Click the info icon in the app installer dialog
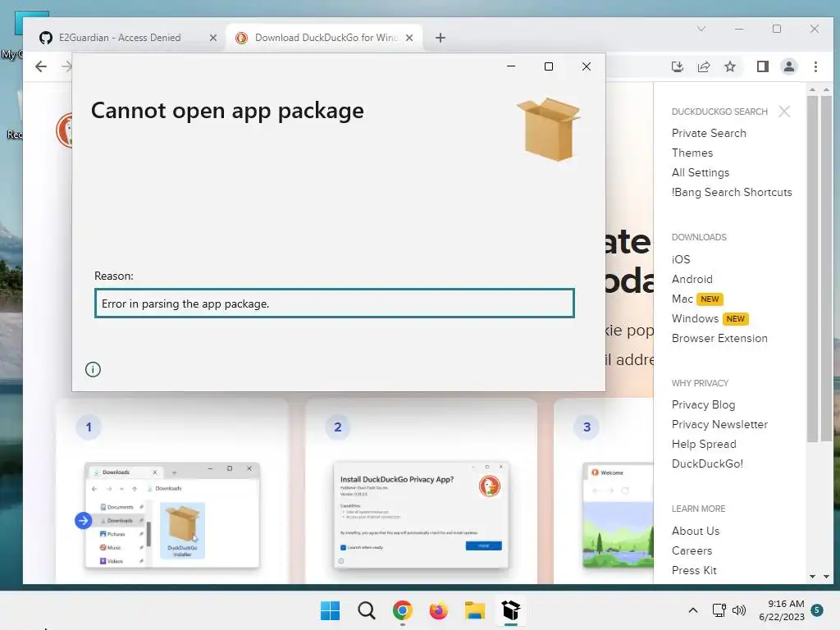 click(x=93, y=369)
